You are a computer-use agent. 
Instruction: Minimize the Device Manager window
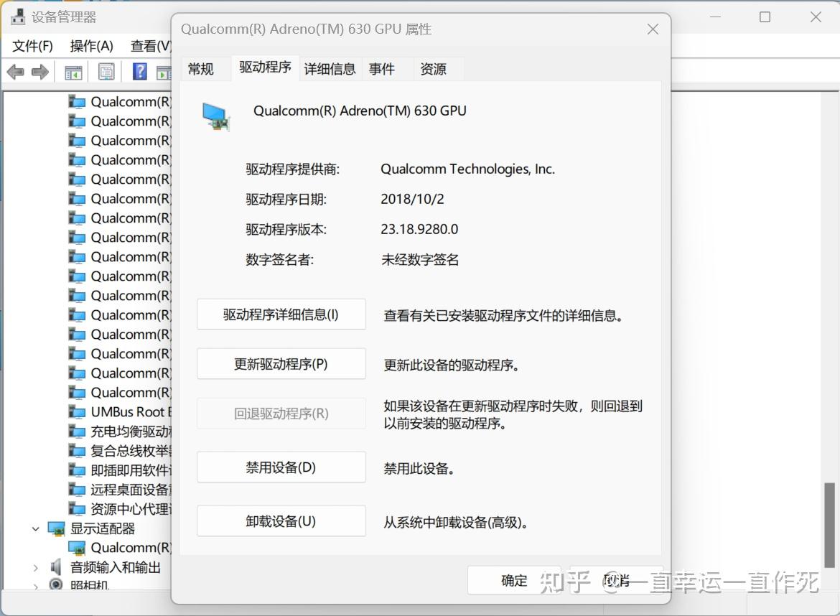coord(715,17)
